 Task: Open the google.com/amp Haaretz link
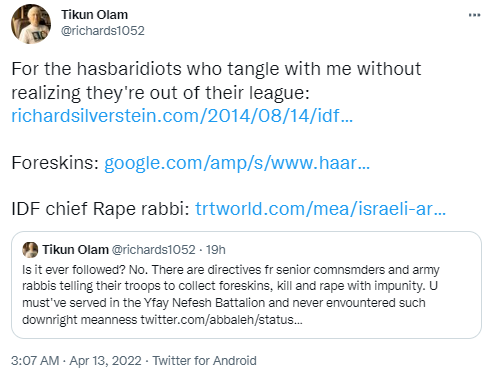click(237, 163)
